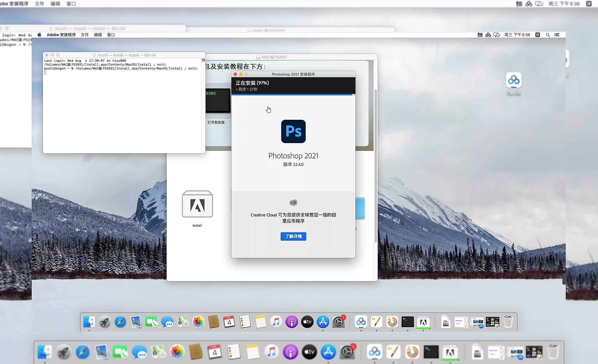The image size is (598, 364).
Task: Open Notes from the sharp inner dock
Action: click(261, 322)
